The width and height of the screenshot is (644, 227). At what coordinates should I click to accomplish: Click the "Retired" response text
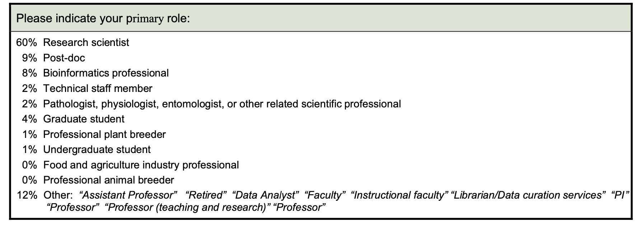[x=206, y=195]
